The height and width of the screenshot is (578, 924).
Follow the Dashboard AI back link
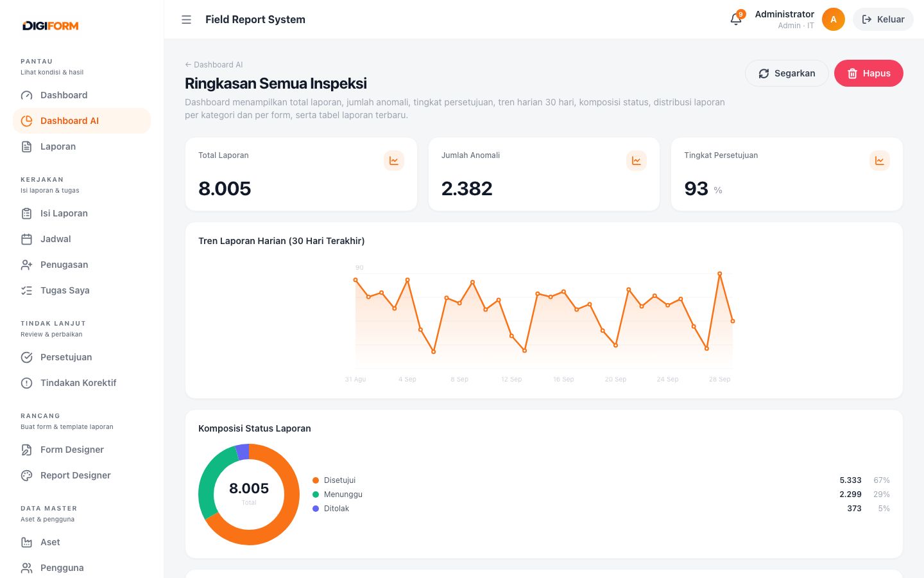point(214,65)
